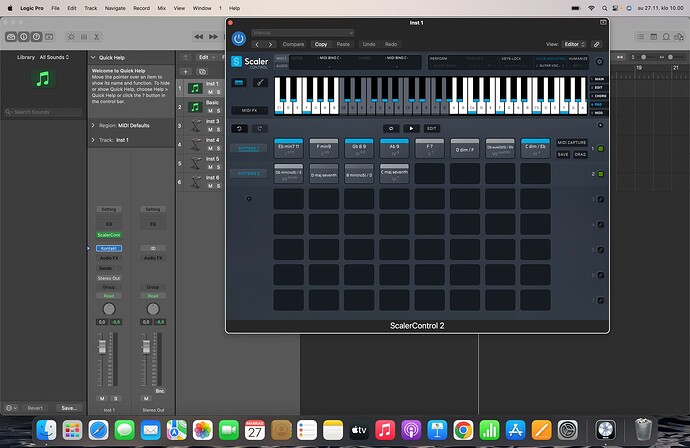Mute the Inst 4 track
The height and width of the screenshot is (448, 690).
click(210, 148)
